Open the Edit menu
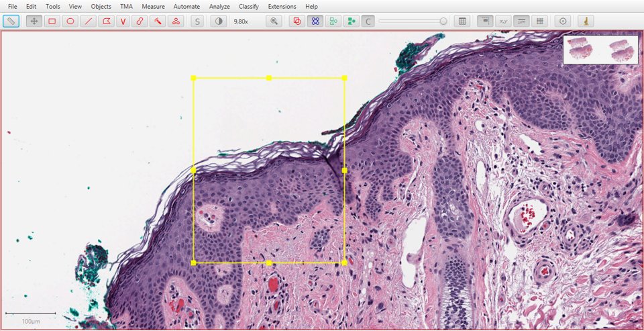The image size is (644, 331). pos(32,7)
